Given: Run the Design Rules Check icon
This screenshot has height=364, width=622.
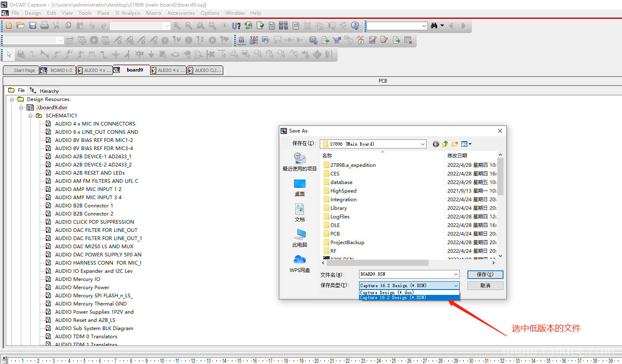Looking at the screenshot, I should tap(260, 26).
